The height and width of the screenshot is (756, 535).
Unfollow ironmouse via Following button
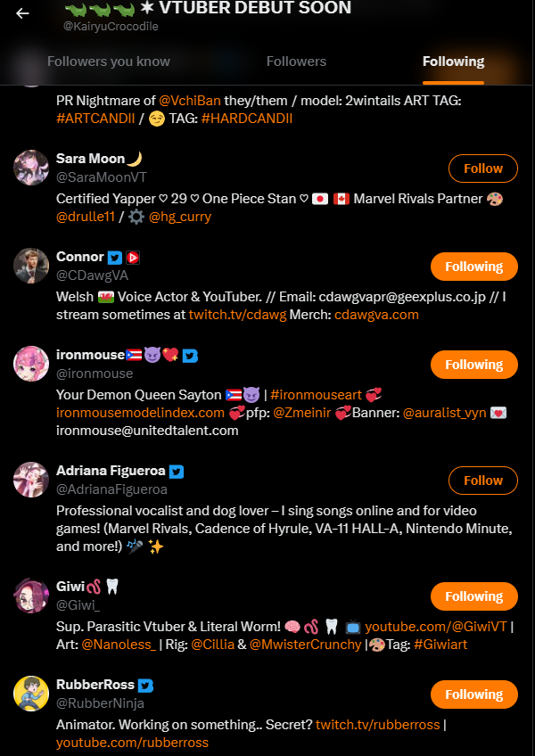tap(474, 365)
